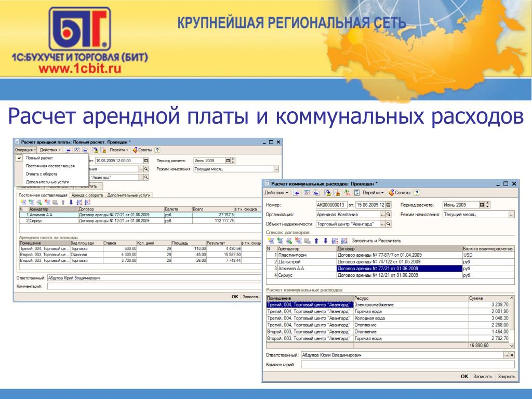This screenshot has width=532, height=399.
Task: Open period calendar in rent calculation window
Action: point(228,161)
